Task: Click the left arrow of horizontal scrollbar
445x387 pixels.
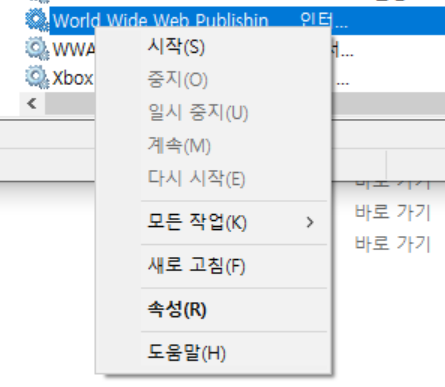Action: 32,103
